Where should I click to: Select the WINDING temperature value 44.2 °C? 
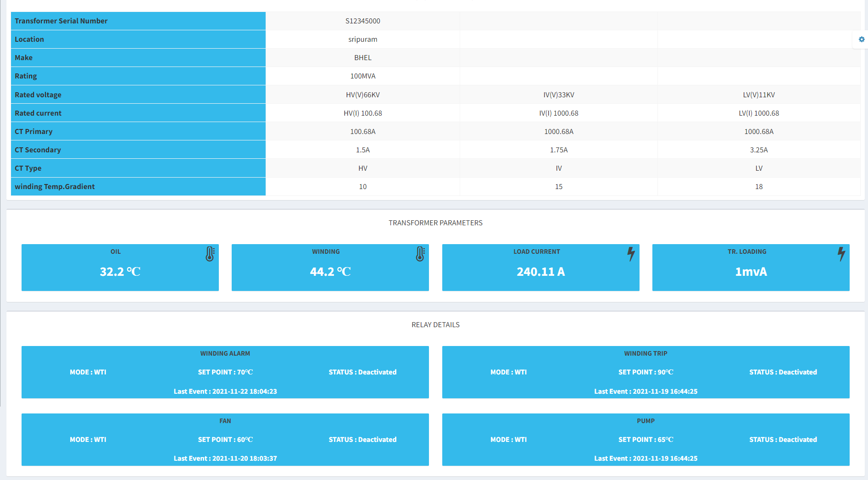pyautogui.click(x=330, y=272)
